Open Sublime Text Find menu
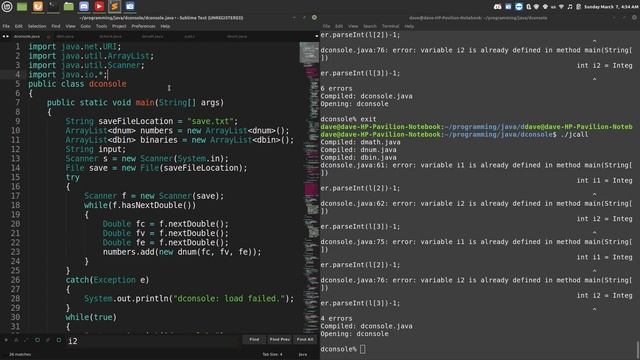 (x=56, y=26)
